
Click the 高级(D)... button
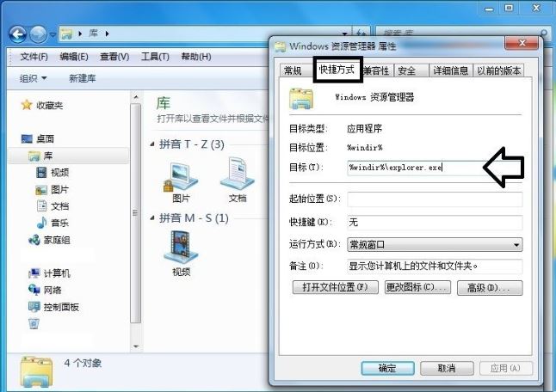pos(490,287)
